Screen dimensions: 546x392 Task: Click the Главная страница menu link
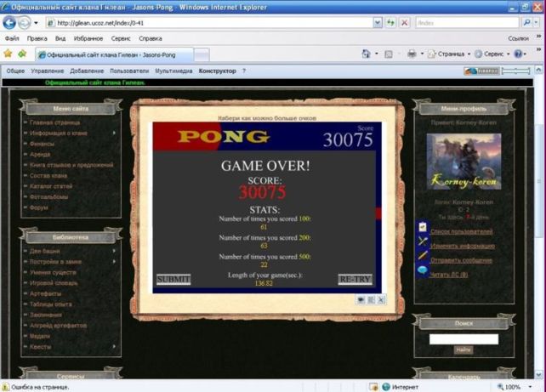coord(54,122)
